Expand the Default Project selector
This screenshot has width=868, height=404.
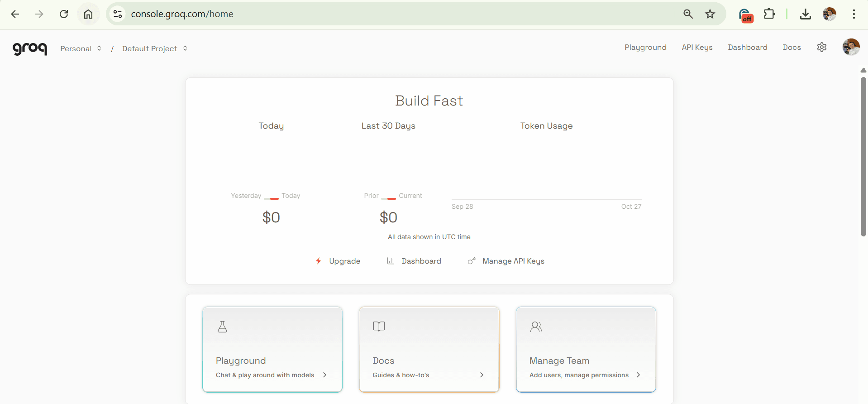tap(154, 48)
